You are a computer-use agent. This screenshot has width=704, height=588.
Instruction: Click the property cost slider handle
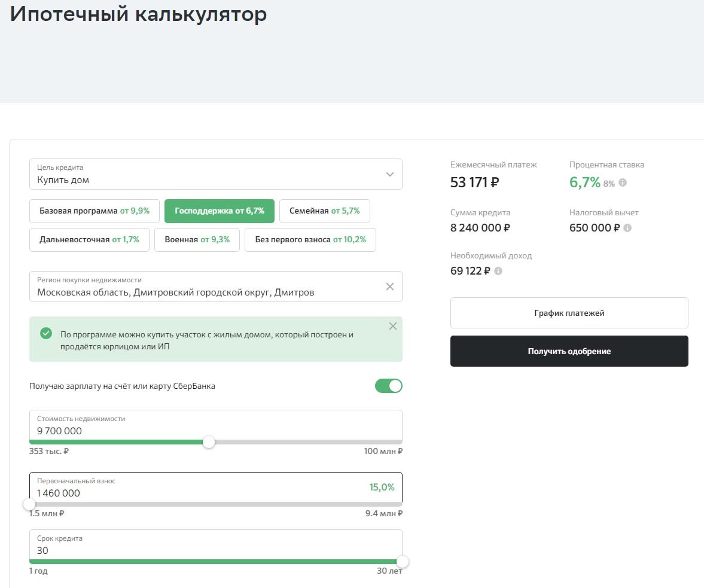click(x=209, y=442)
